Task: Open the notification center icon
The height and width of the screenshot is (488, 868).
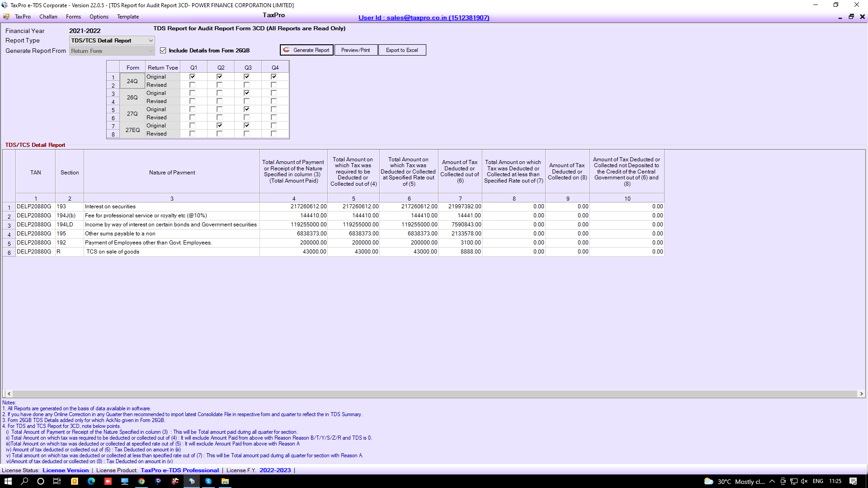Action: [x=853, y=481]
